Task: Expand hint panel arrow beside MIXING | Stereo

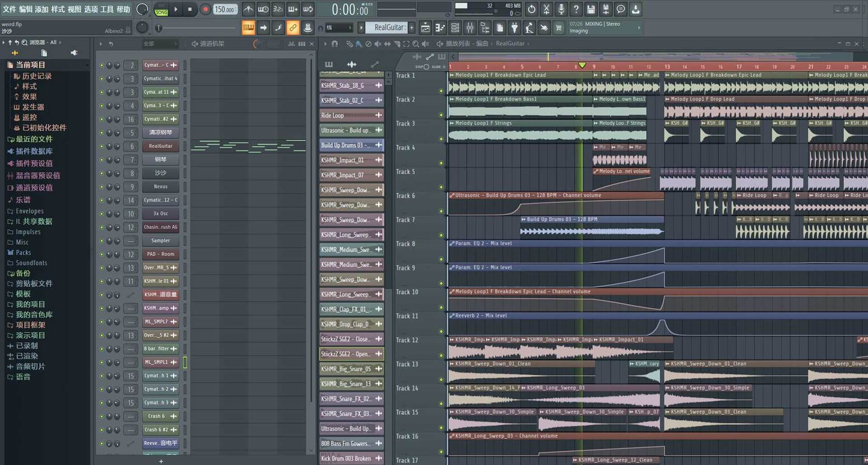Action: [639, 27]
